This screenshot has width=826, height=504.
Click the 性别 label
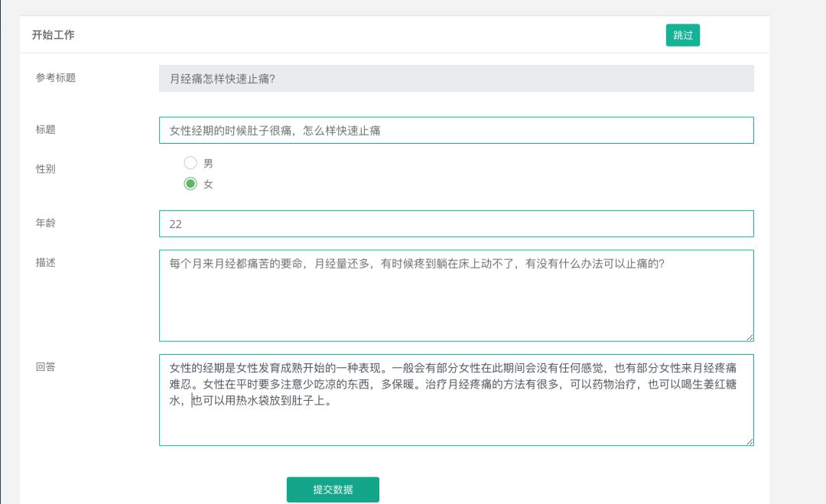tap(45, 168)
